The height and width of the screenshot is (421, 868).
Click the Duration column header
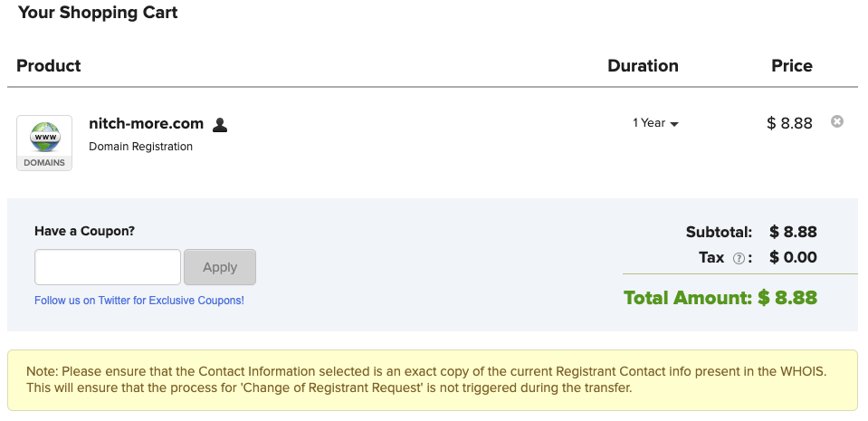tap(643, 65)
